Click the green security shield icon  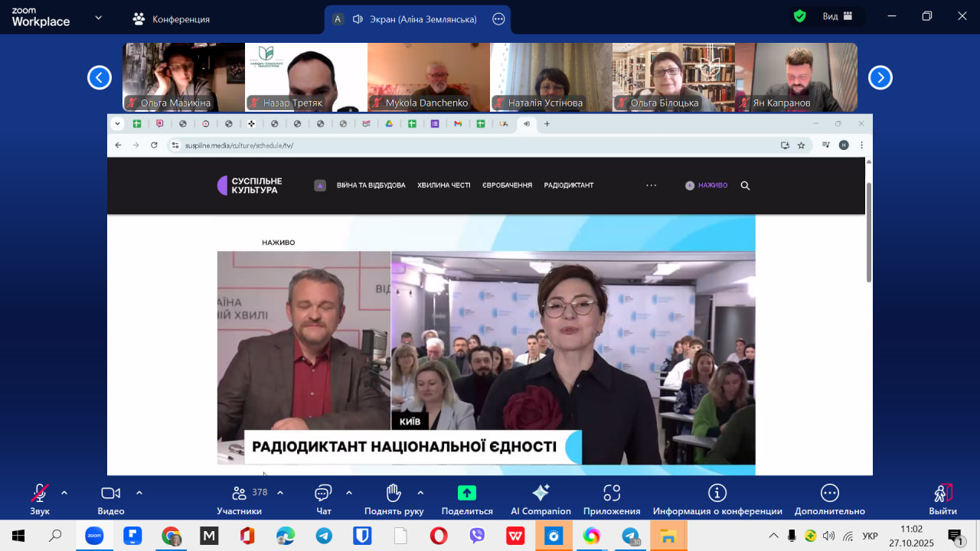coord(799,16)
